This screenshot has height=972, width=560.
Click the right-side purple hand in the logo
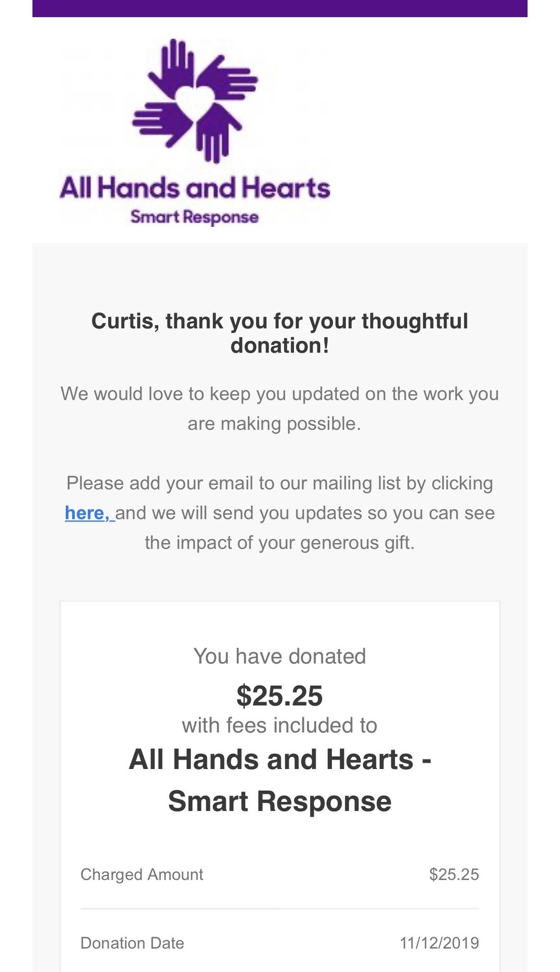[x=230, y=79]
